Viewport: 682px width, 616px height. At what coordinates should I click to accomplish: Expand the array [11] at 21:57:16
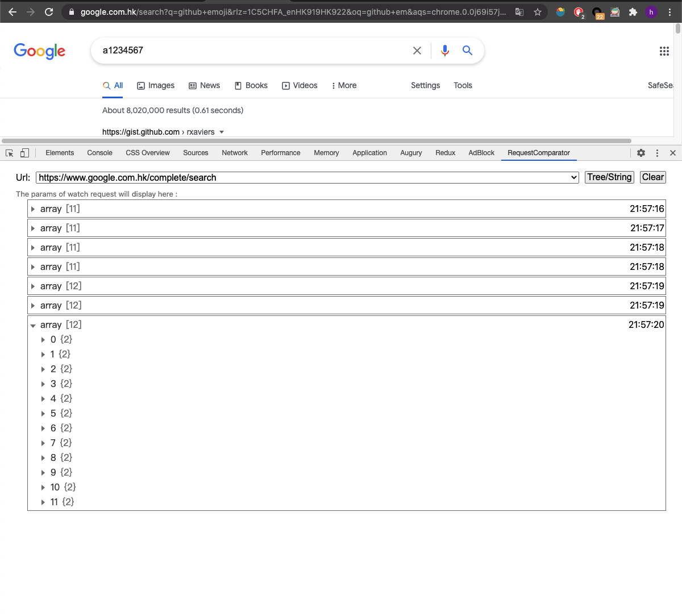(x=33, y=209)
